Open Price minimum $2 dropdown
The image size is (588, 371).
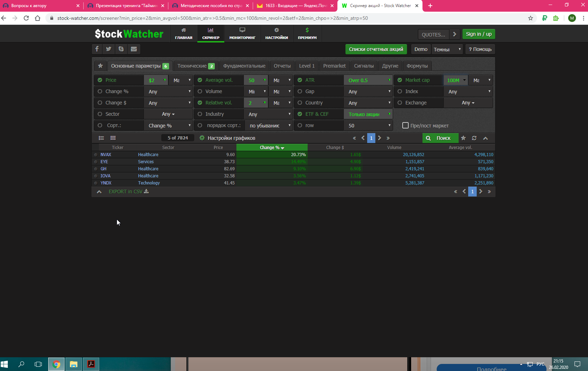tap(156, 80)
